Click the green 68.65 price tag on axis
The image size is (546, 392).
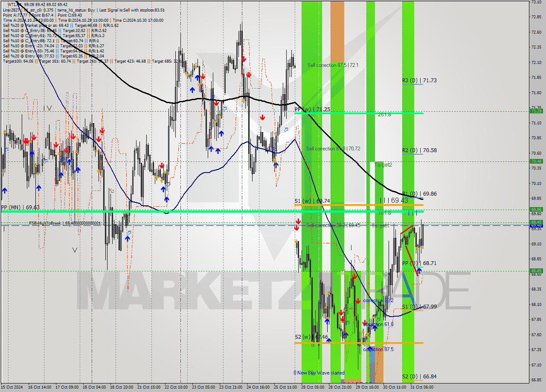coord(536,271)
